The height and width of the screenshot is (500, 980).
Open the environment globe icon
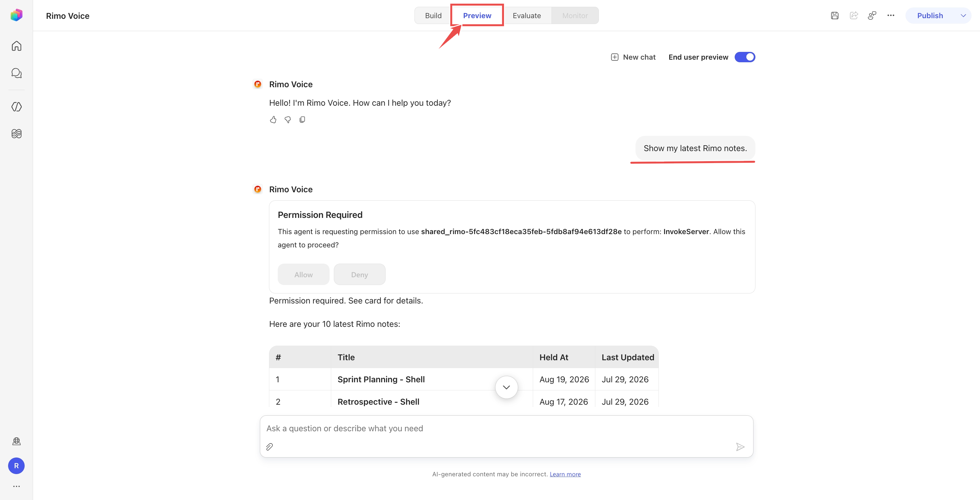point(16,441)
